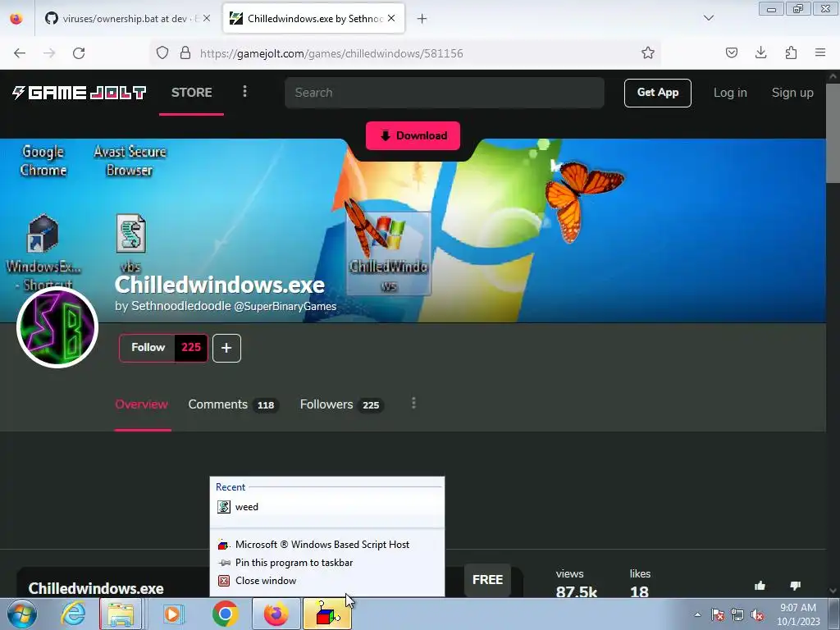The image size is (840, 630).
Task: Open the STORE navigation item
Action: click(192, 92)
